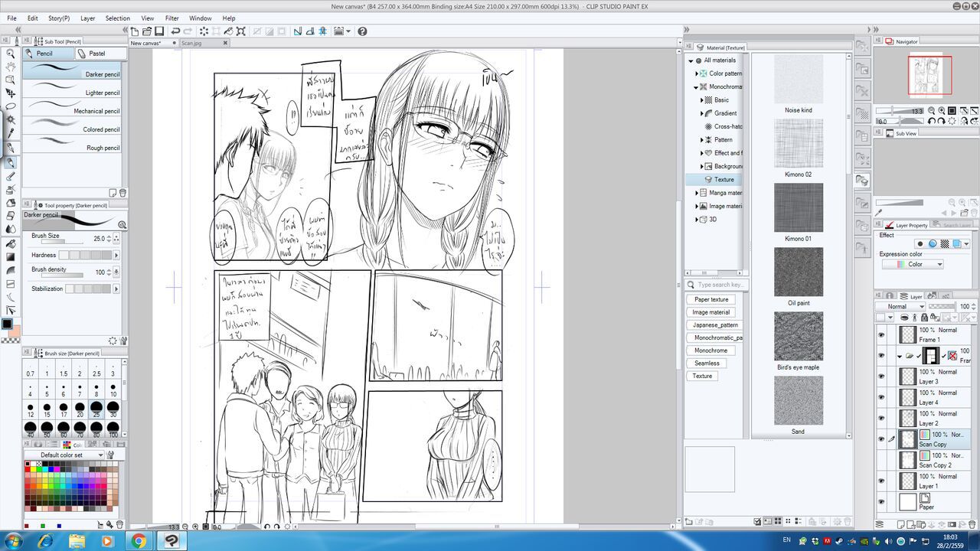Click the Monochrome tag button
Screen dimensions: 980x551
point(711,350)
